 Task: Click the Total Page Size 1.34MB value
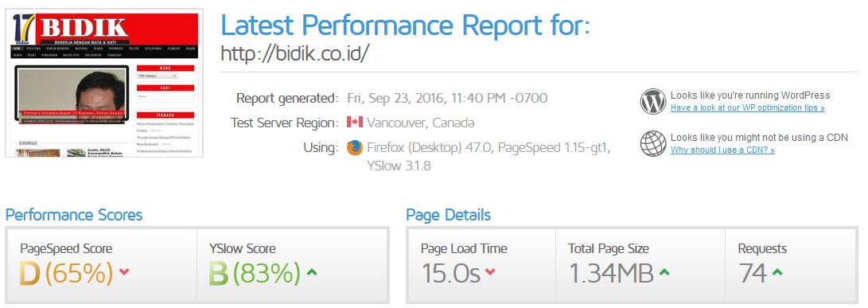click(611, 274)
